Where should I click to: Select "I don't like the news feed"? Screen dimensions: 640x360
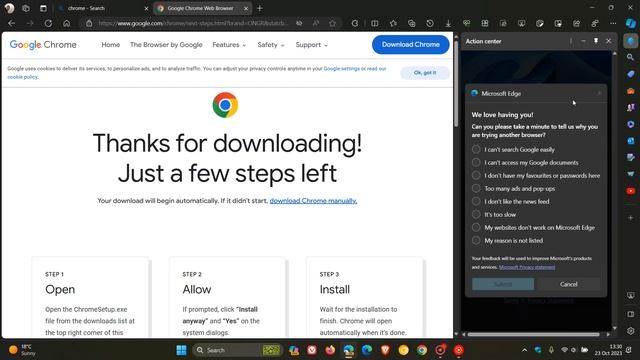coord(510,201)
